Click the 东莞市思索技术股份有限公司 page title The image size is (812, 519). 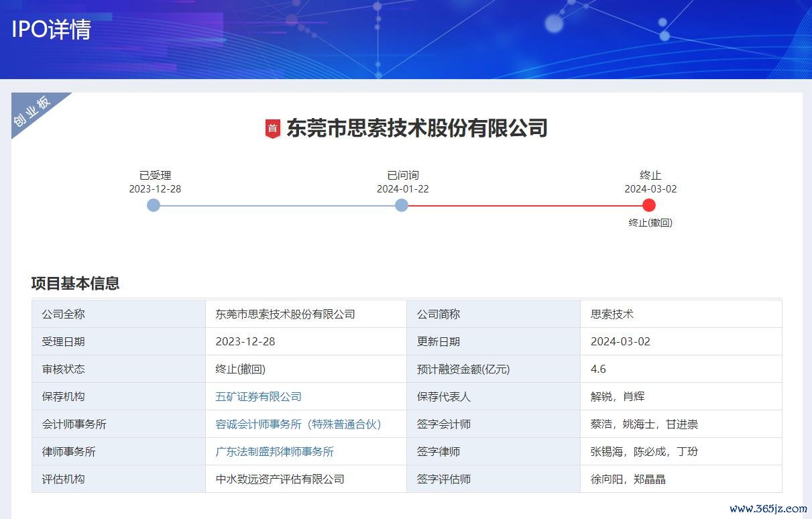(x=417, y=128)
